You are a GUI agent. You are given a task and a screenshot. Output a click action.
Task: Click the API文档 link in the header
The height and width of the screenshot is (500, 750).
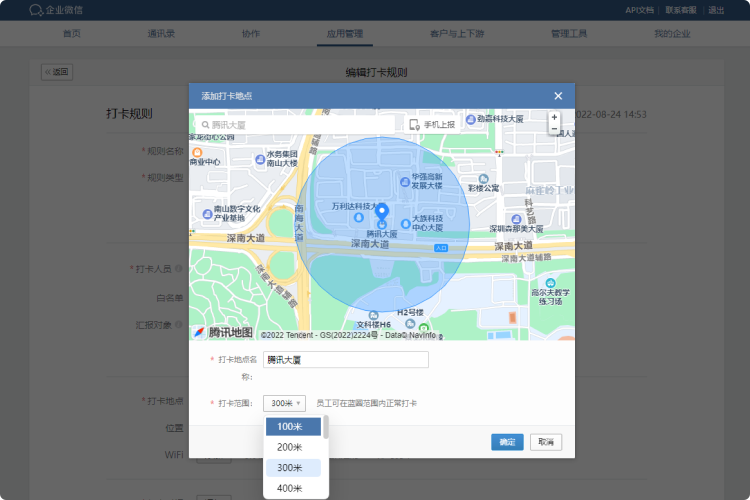point(639,10)
